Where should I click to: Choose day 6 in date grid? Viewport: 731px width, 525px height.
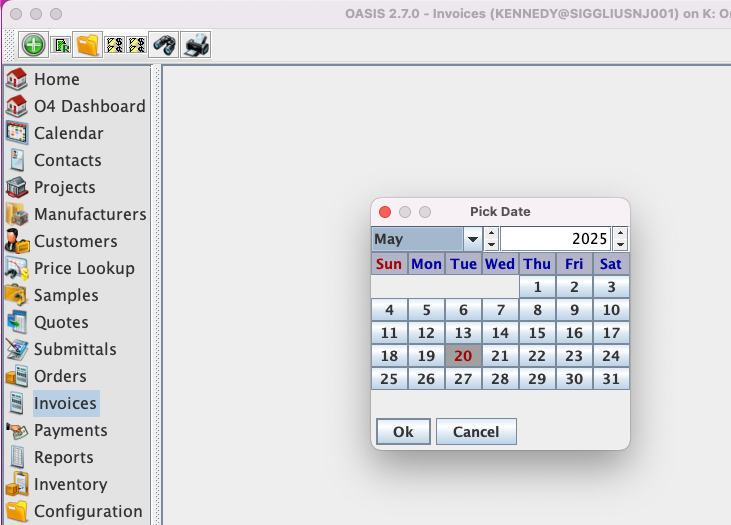[463, 310]
